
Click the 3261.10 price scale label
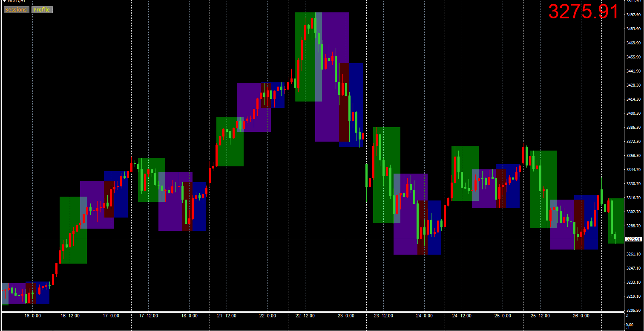coord(634,254)
